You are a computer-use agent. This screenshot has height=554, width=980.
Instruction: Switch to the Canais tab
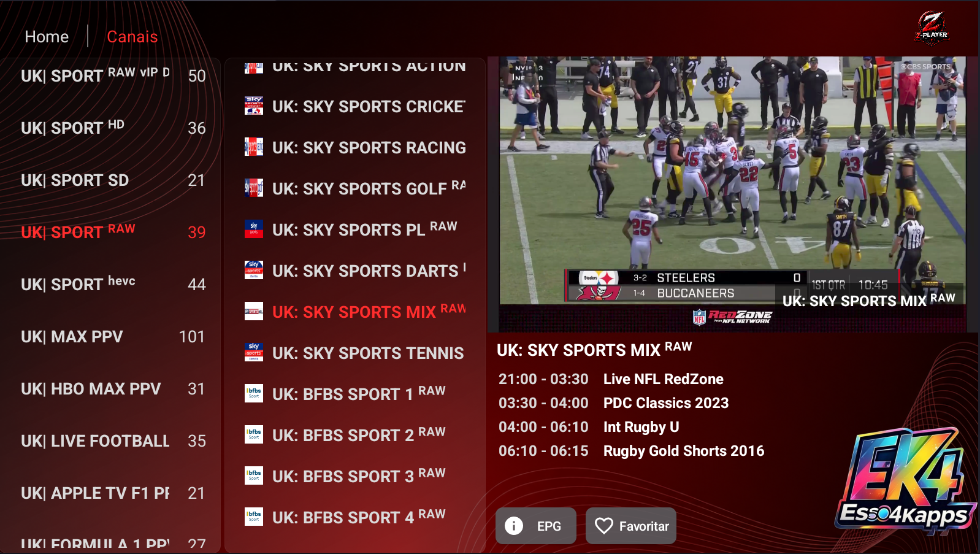132,37
